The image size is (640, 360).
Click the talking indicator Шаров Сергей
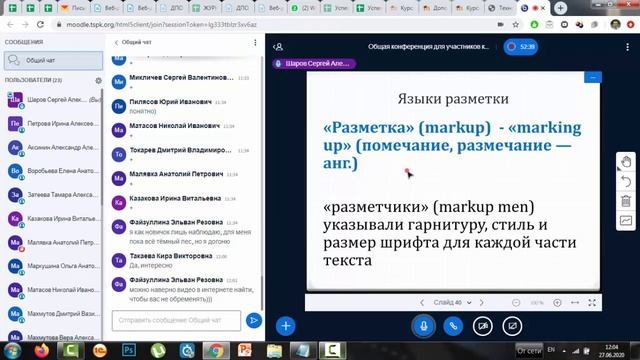pos(314,64)
